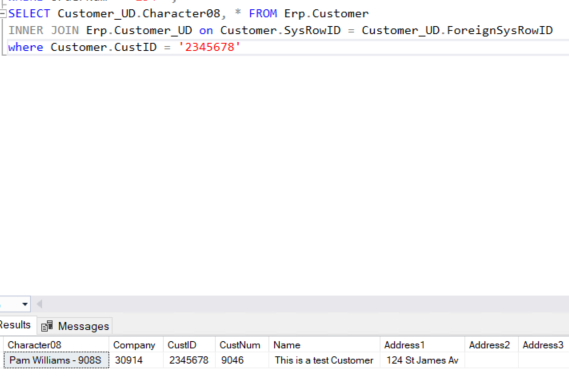Click Customer_UD.Character08 in the SELECT line
The image size is (569, 388).
point(139,14)
